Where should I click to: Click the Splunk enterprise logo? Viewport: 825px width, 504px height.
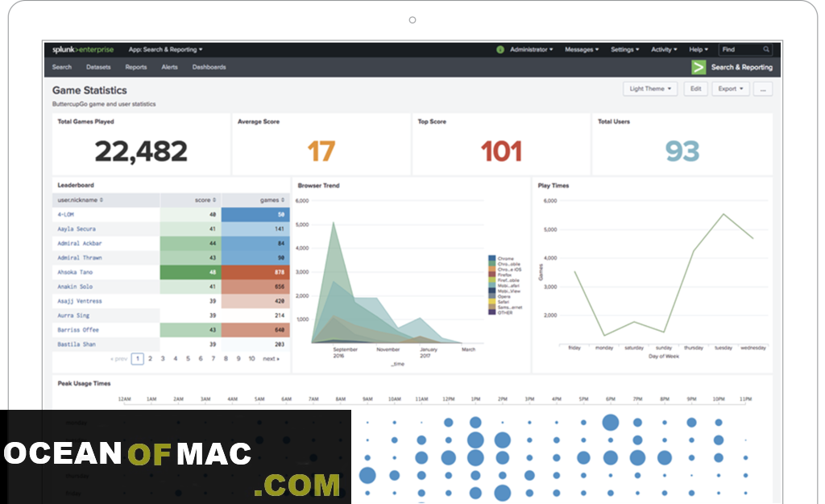83,49
